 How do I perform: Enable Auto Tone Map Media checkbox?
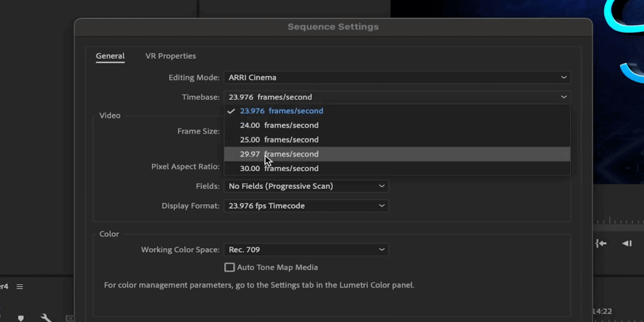(x=230, y=267)
